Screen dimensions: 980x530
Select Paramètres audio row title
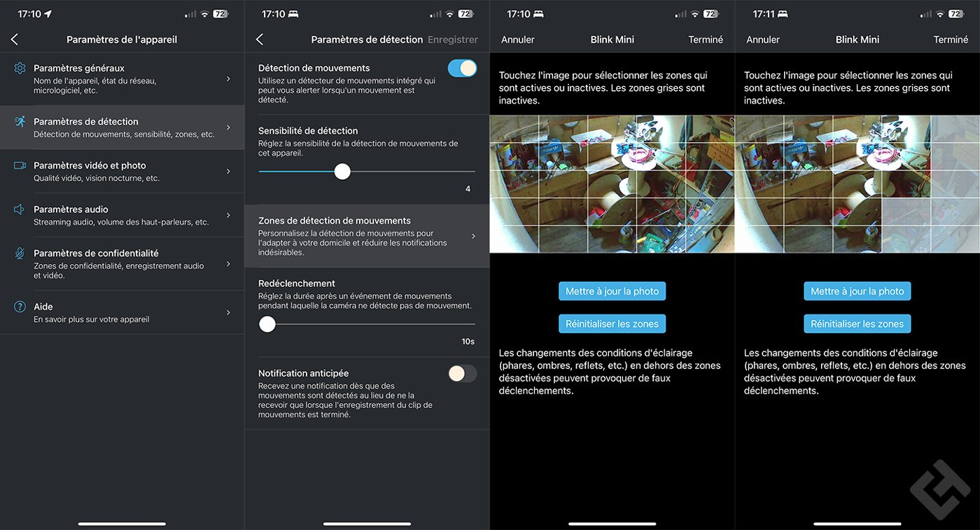[x=71, y=209]
